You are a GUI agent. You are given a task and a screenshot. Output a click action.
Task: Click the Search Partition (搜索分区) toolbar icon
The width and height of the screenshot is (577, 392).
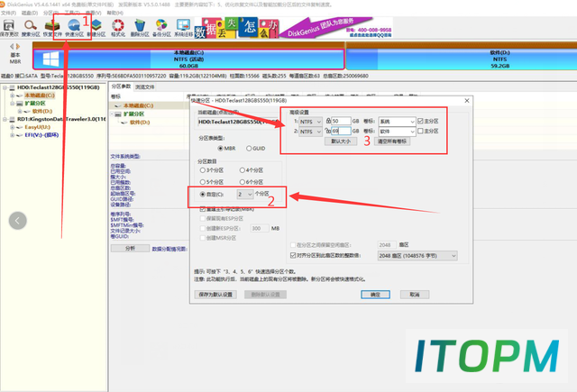[31, 28]
